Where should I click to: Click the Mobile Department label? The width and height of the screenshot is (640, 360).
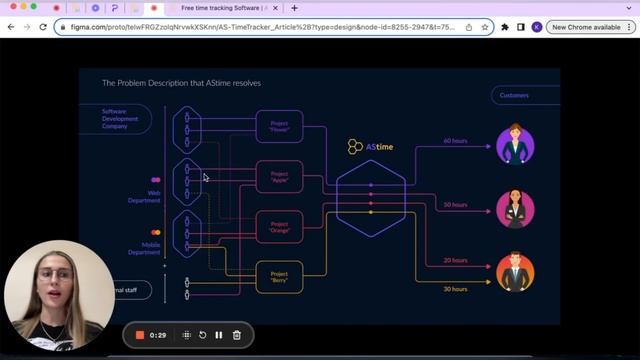(x=144, y=249)
